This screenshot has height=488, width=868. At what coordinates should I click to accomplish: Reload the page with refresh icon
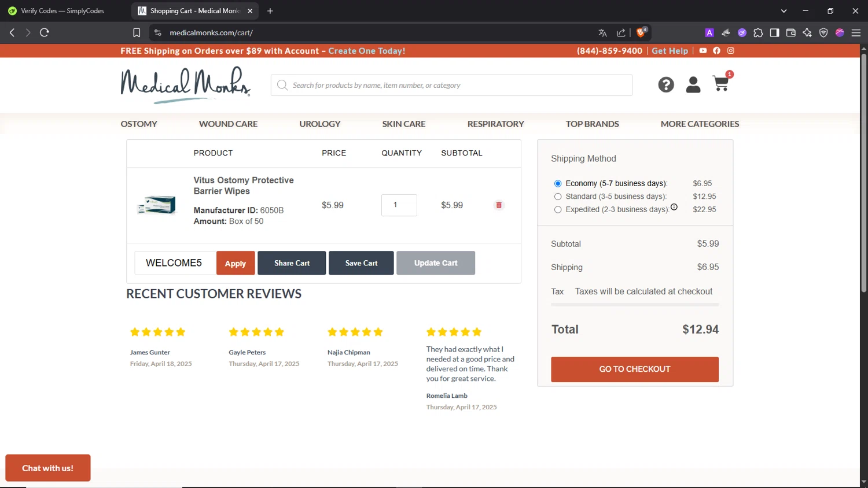45,33
